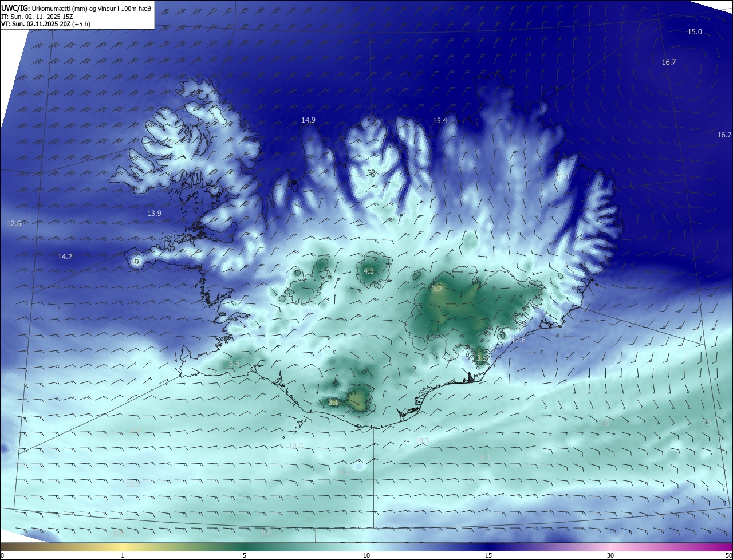Click the 14.2 value label

[x=65, y=257]
